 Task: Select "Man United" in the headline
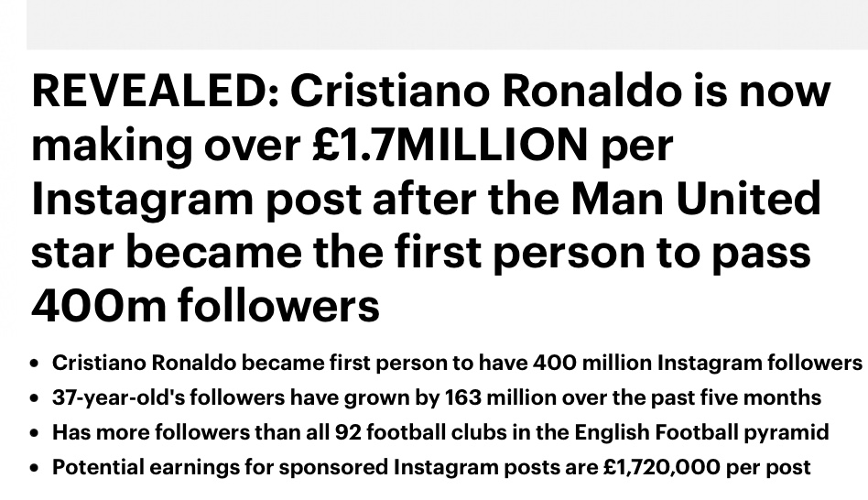click(x=695, y=198)
